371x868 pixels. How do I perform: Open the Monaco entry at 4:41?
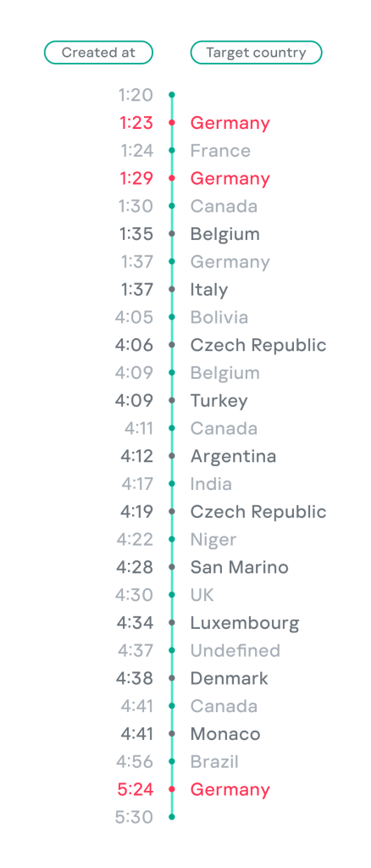tap(225, 734)
